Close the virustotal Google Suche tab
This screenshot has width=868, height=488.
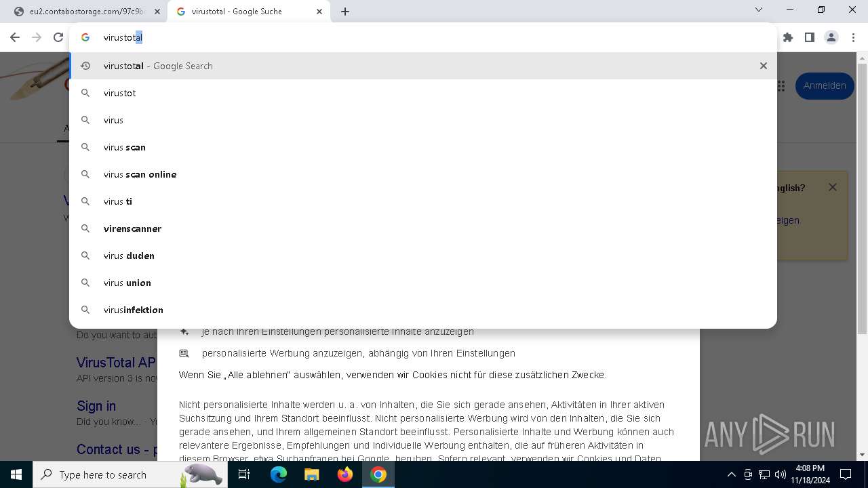click(x=319, y=12)
